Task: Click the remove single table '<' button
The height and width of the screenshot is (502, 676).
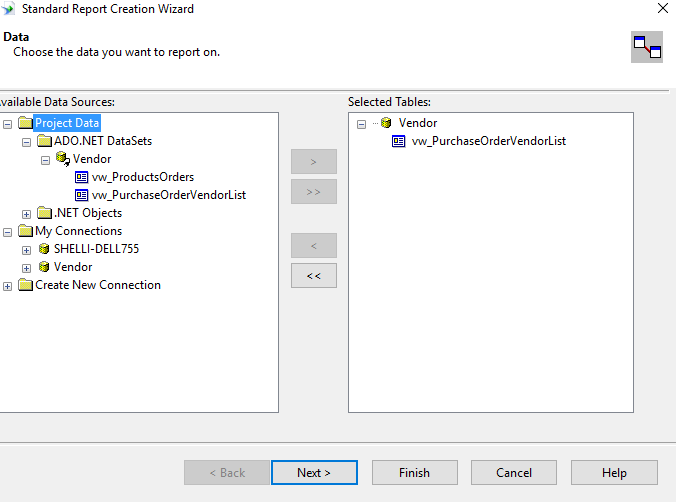Action: coord(314,246)
